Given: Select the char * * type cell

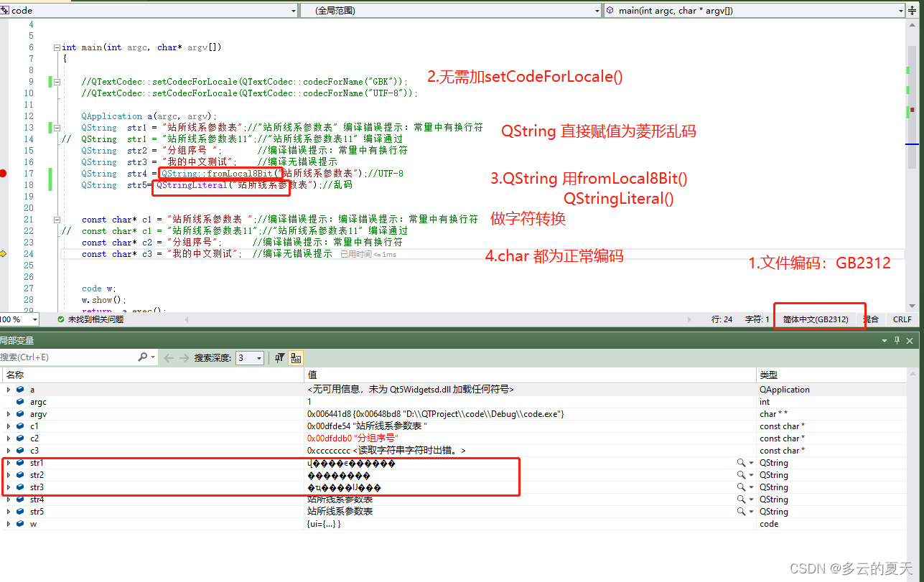Looking at the screenshot, I should click(773, 414).
